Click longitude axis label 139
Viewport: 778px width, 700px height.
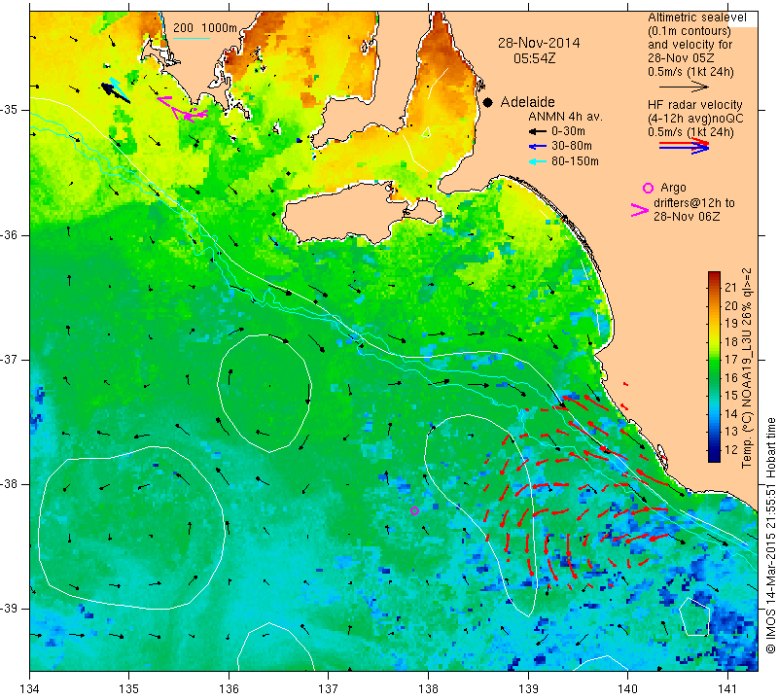[x=528, y=689]
